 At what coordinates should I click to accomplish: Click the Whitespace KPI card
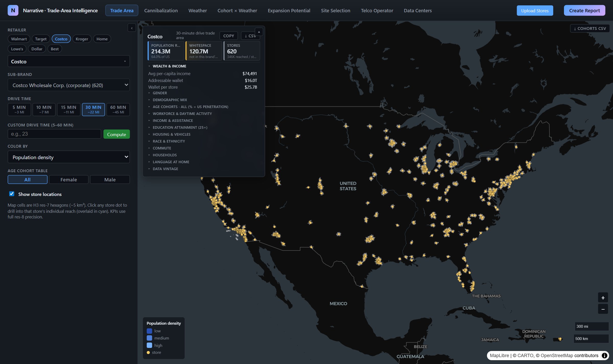click(204, 51)
